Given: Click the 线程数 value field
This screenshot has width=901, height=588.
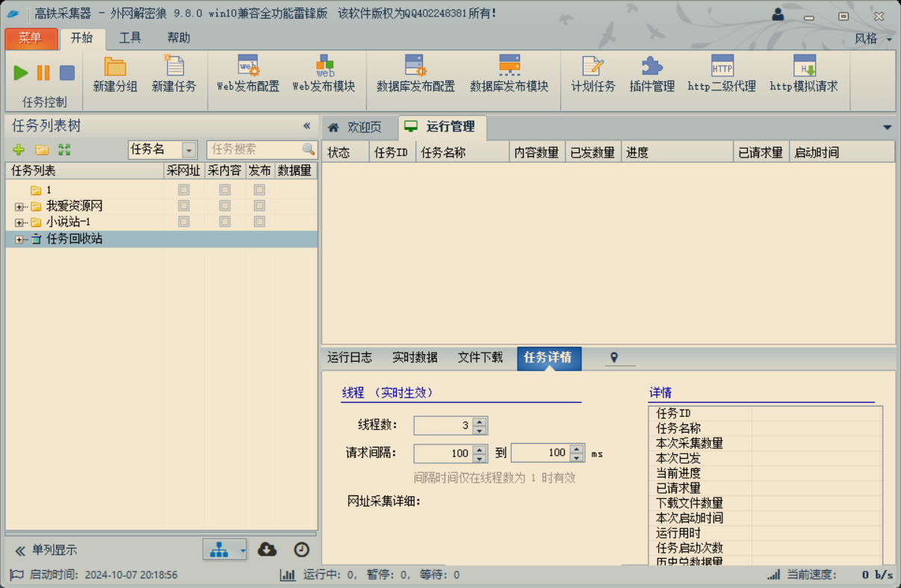Looking at the screenshot, I should [443, 426].
